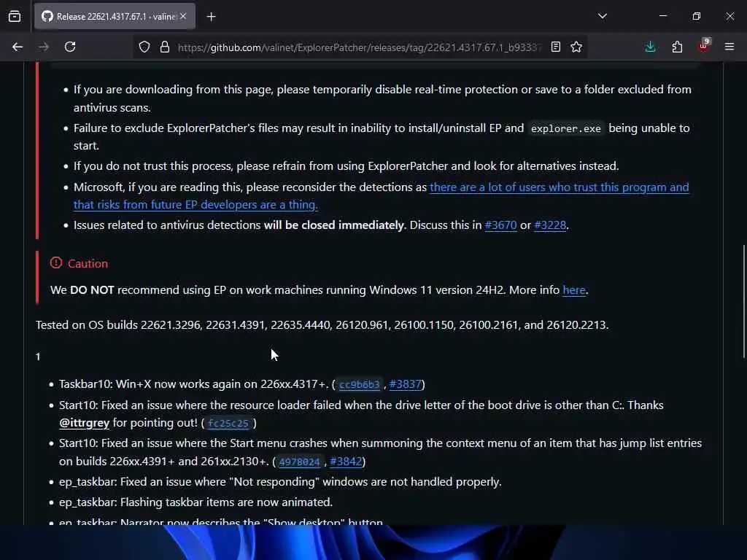Bookmark this page with star icon
The height and width of the screenshot is (560, 747).
pyautogui.click(x=576, y=47)
